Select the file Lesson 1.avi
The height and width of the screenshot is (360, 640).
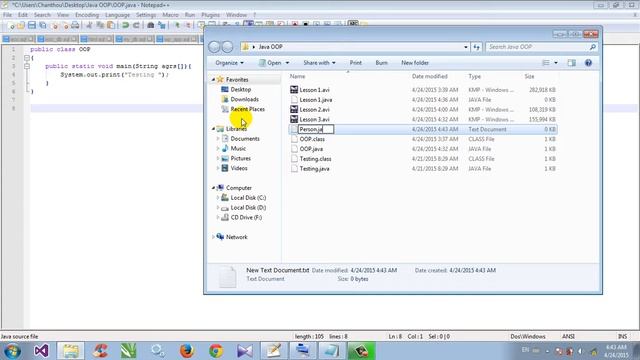[314, 90]
